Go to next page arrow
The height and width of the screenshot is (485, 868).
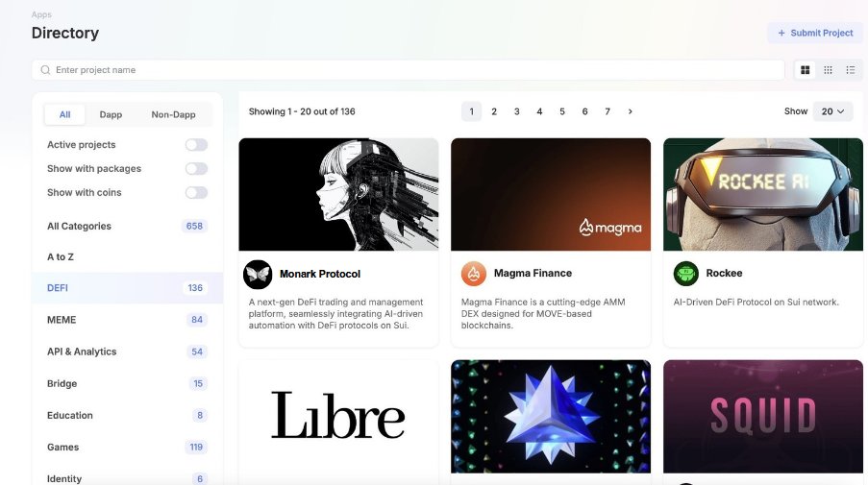[x=630, y=111]
